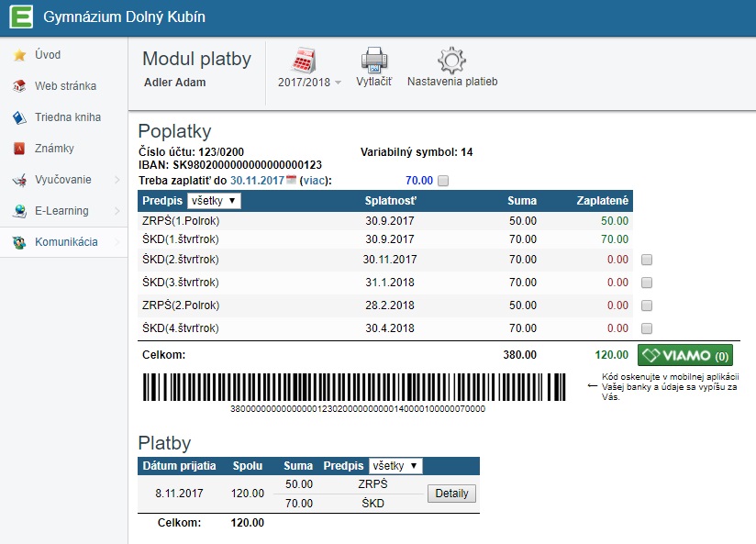Click the star icon next to Úvod
756x544 pixels.
pyautogui.click(x=18, y=55)
